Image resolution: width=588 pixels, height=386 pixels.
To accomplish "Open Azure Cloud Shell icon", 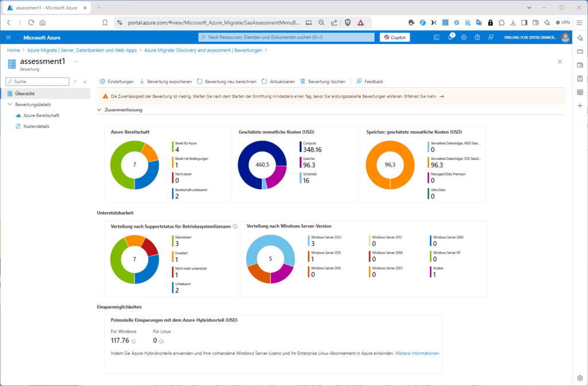I will pyautogui.click(x=436, y=37).
